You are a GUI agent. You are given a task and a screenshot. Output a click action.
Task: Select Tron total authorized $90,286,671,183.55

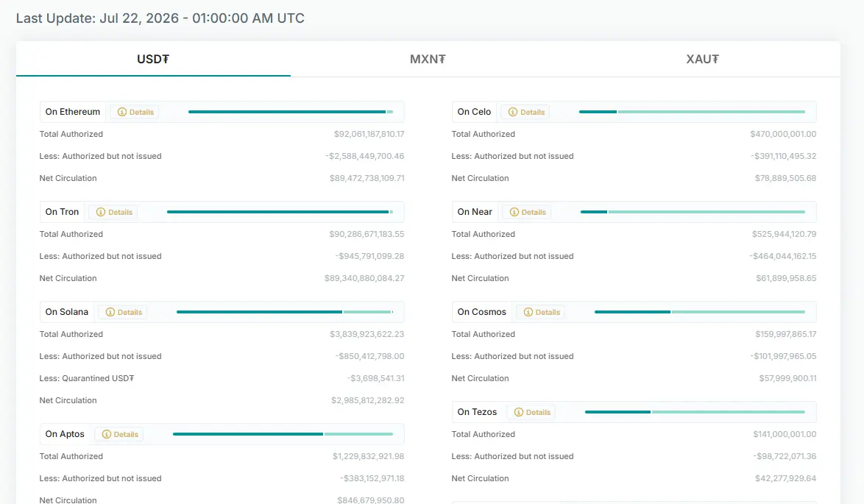point(367,234)
